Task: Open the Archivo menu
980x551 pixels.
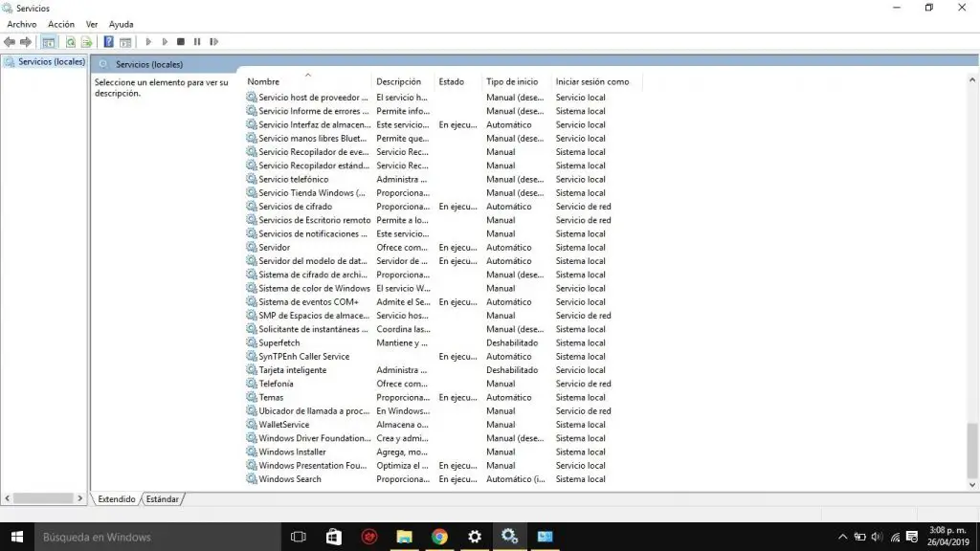Action: tap(22, 24)
